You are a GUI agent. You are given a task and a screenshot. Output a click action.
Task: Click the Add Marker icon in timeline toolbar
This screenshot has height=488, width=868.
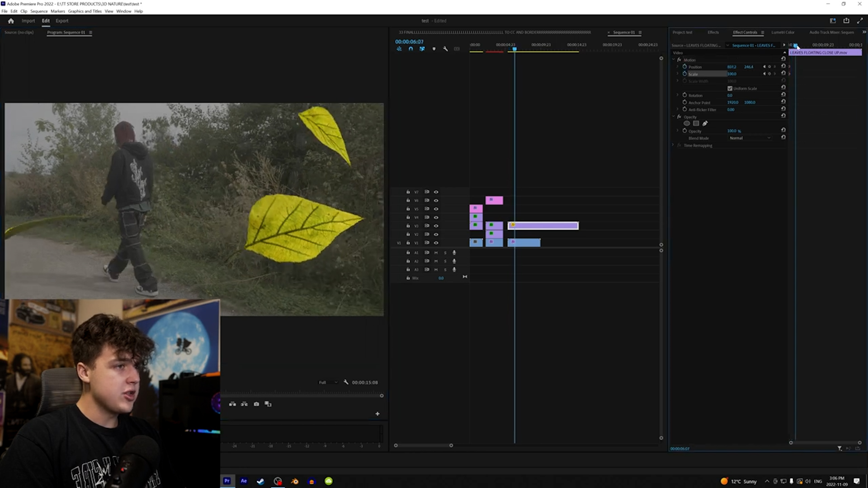point(434,49)
